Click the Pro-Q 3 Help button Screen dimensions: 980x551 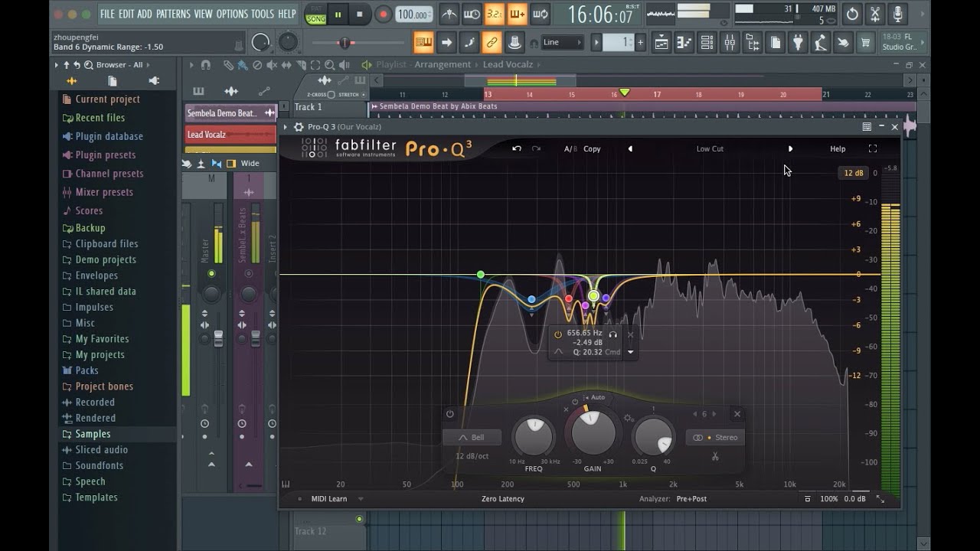(838, 148)
